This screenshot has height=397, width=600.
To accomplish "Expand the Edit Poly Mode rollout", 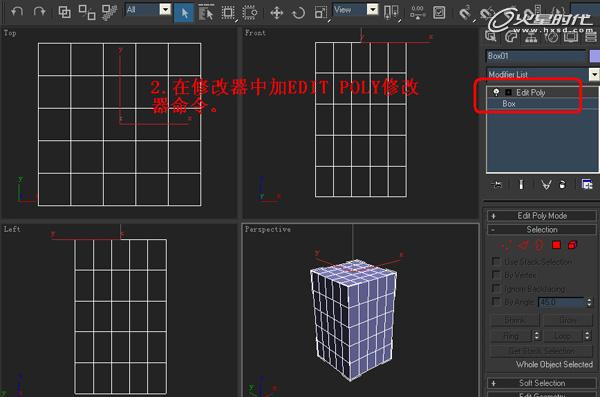I will tap(541, 216).
